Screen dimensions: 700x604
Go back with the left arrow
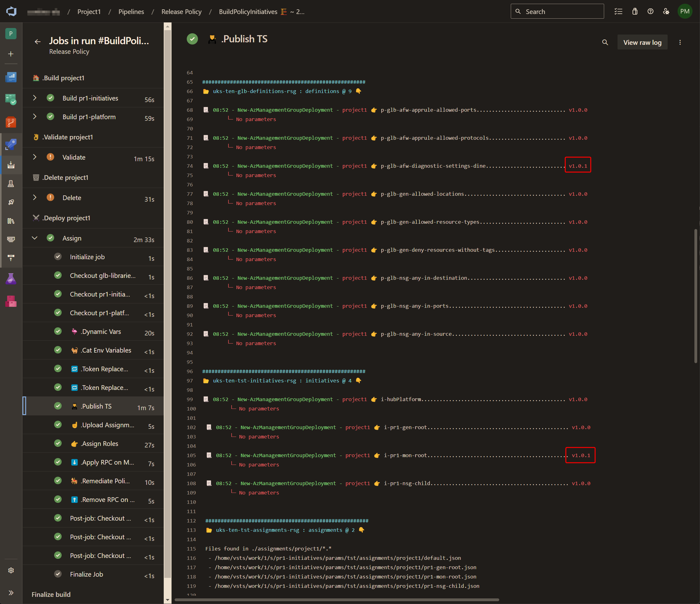tap(37, 42)
